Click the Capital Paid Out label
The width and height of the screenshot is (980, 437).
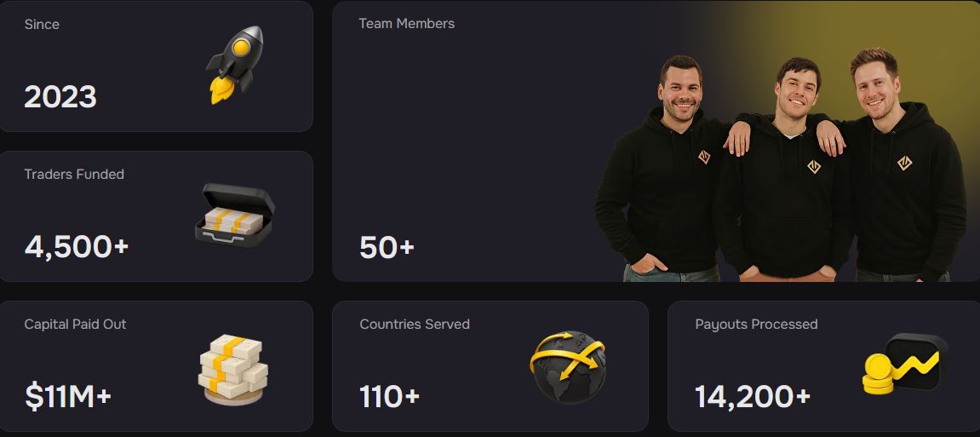tap(75, 324)
